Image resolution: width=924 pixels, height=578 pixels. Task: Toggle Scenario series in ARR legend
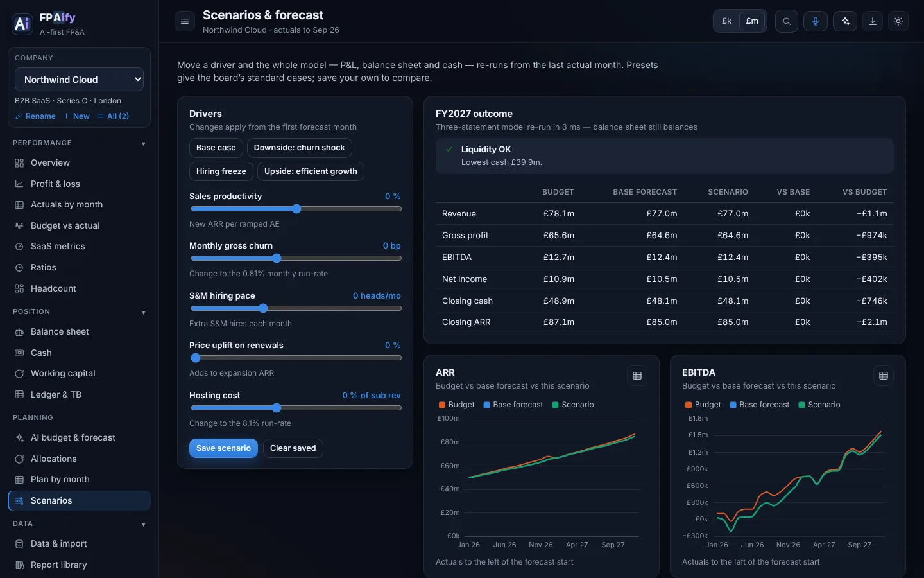(573, 405)
